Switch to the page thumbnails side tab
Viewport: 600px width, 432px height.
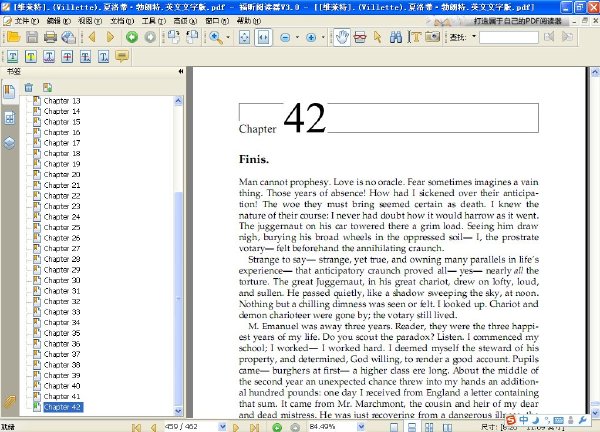(x=10, y=118)
